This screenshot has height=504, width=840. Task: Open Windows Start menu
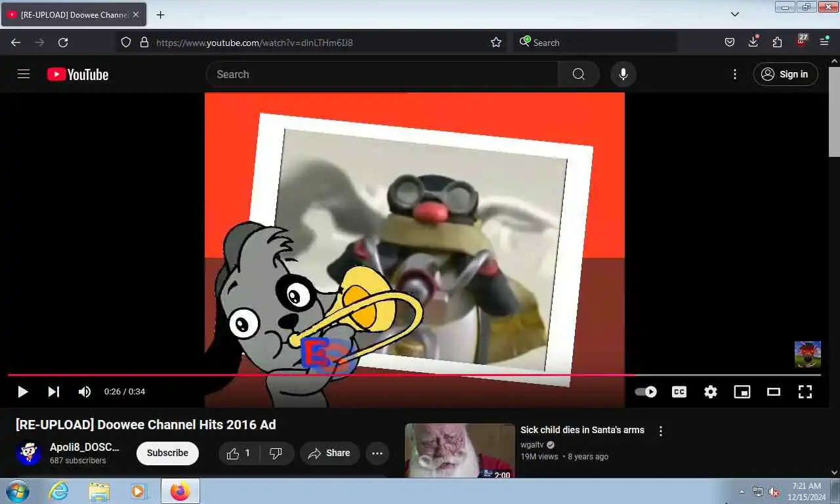[x=17, y=491]
